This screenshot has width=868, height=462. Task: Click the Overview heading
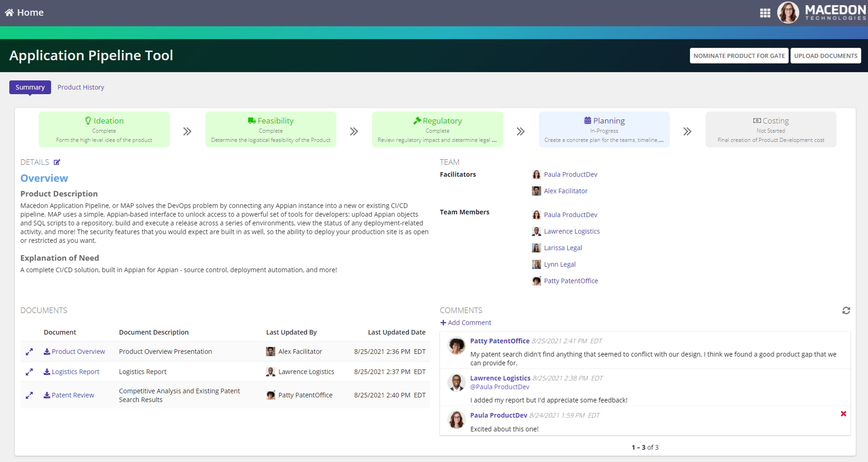click(44, 178)
